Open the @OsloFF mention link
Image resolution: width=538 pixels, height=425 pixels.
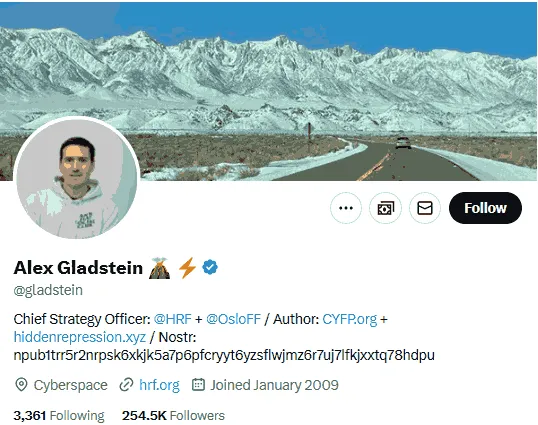(233, 319)
